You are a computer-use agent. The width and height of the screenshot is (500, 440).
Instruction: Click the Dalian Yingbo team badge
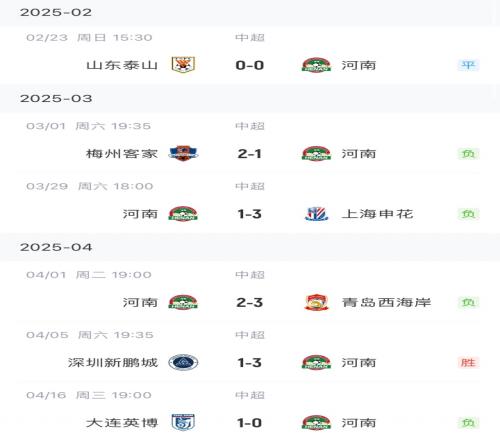coord(183,423)
